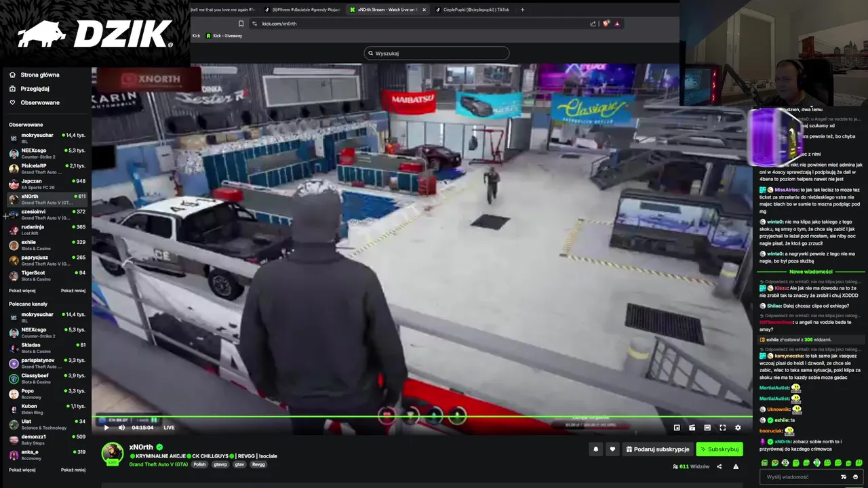868x488 pixels.
Task: Click xN0rth streamer avatar below video
Action: (x=113, y=453)
